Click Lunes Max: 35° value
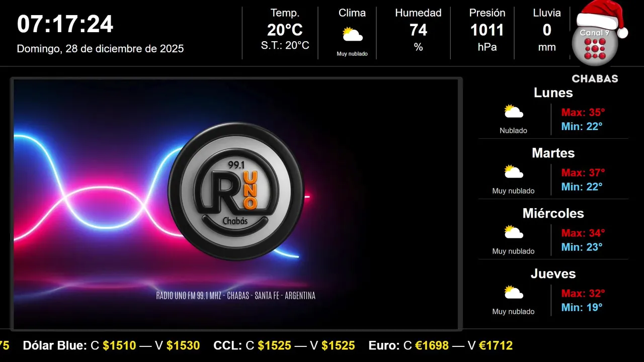 [583, 112]
